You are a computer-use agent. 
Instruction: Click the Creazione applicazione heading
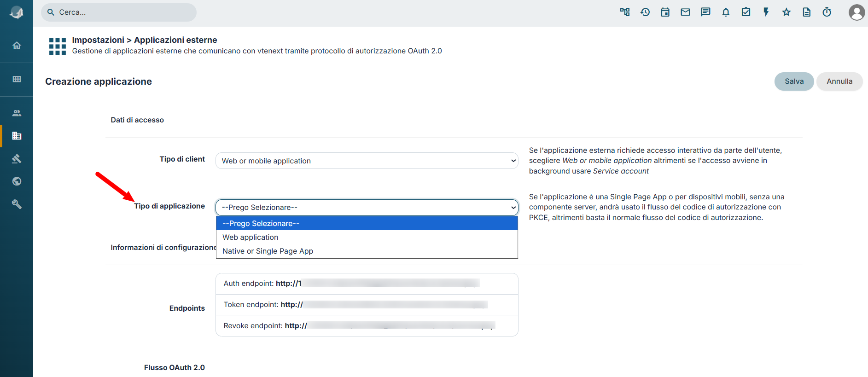tap(99, 81)
